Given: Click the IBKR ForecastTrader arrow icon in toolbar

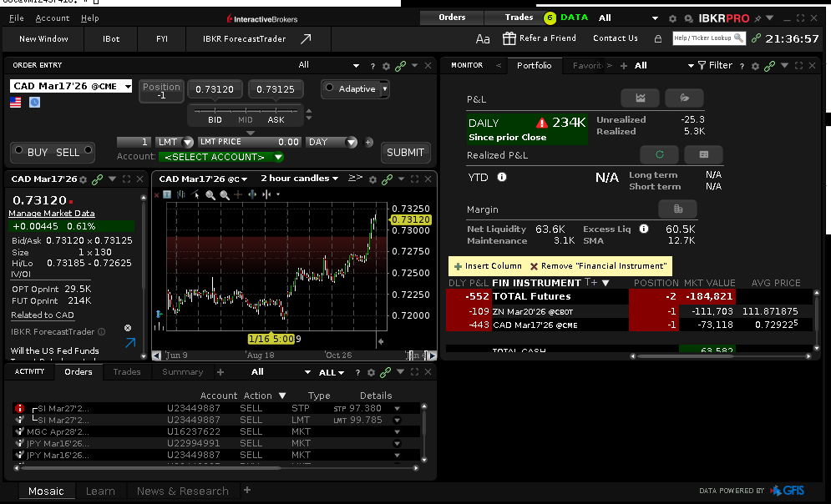Looking at the screenshot, I should 306,38.
